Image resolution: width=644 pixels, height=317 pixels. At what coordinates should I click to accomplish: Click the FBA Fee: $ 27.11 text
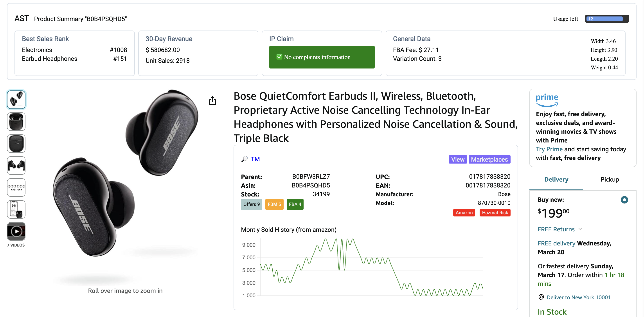[416, 50]
